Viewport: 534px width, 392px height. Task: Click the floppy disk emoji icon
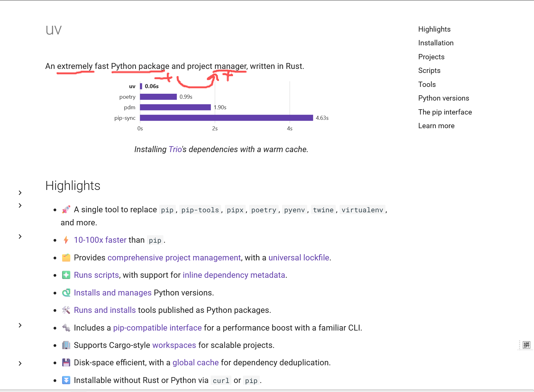tap(66, 363)
